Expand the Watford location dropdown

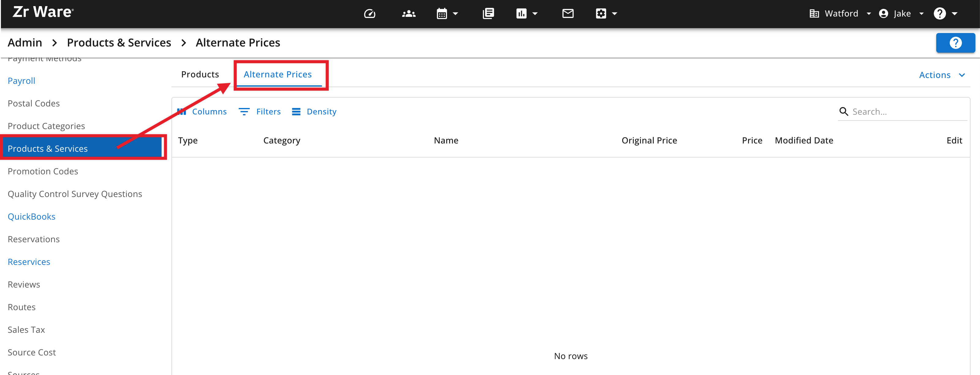[840, 14]
